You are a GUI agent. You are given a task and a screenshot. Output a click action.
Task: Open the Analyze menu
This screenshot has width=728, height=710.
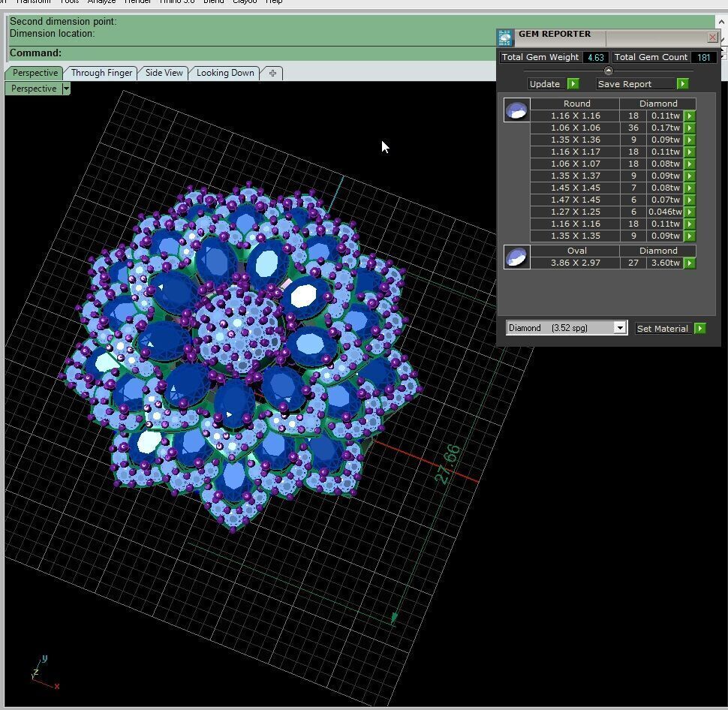pyautogui.click(x=101, y=2)
